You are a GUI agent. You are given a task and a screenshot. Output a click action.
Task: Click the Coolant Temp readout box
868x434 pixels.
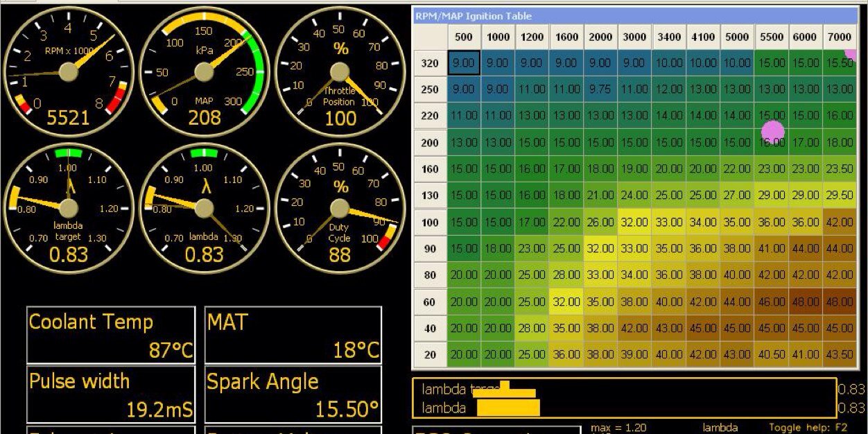111,336
